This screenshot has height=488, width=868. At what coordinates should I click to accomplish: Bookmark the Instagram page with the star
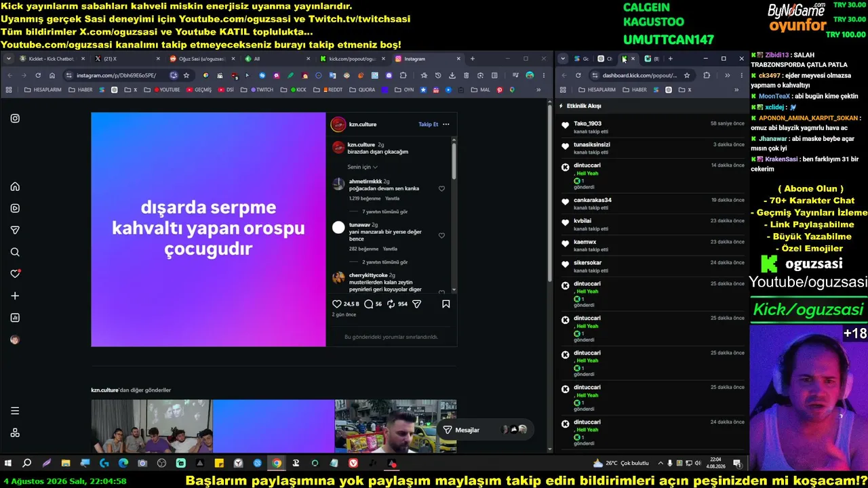(x=186, y=75)
